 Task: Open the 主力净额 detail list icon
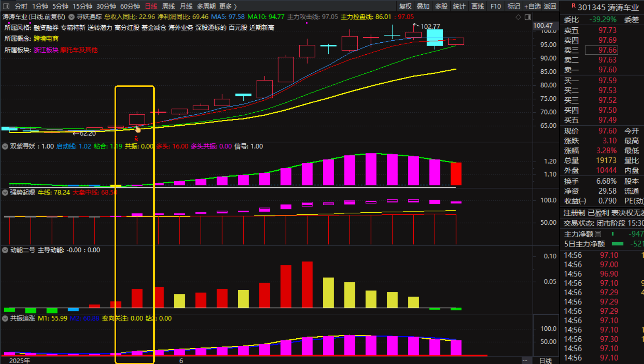click(598, 234)
